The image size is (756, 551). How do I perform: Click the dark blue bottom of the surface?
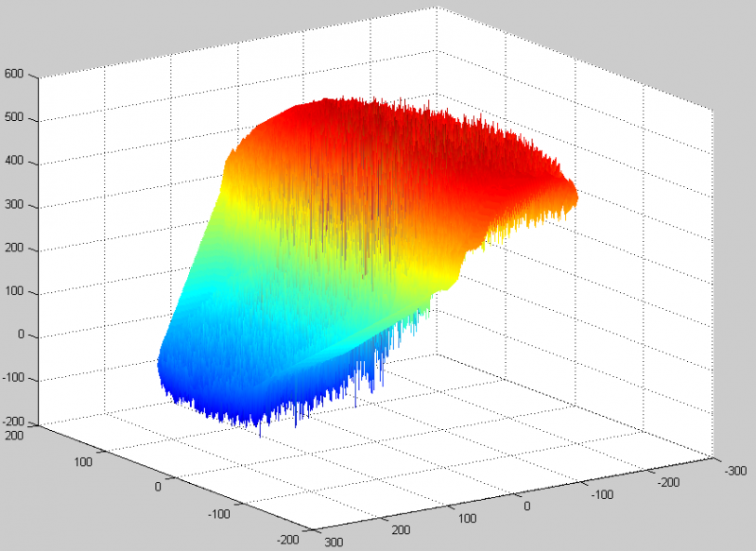tap(232, 400)
